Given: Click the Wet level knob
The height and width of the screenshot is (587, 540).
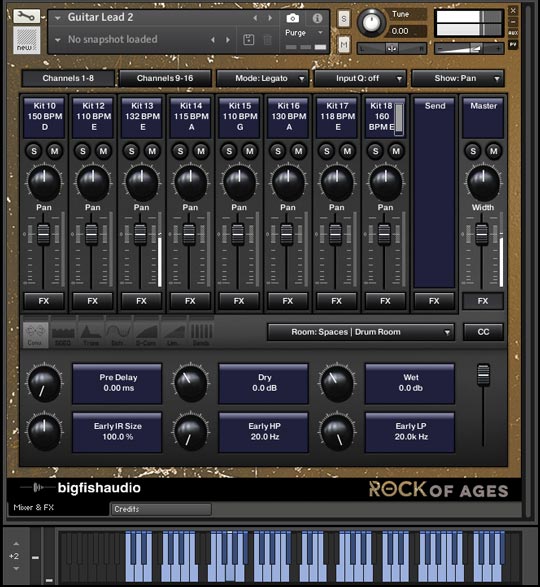Looking at the screenshot, I should coord(337,384).
